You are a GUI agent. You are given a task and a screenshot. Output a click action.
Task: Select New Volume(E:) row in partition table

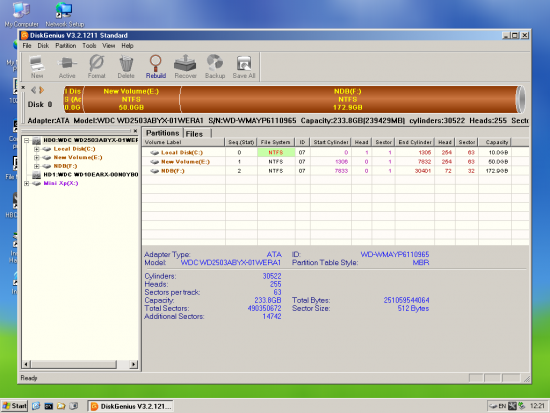[335, 162]
